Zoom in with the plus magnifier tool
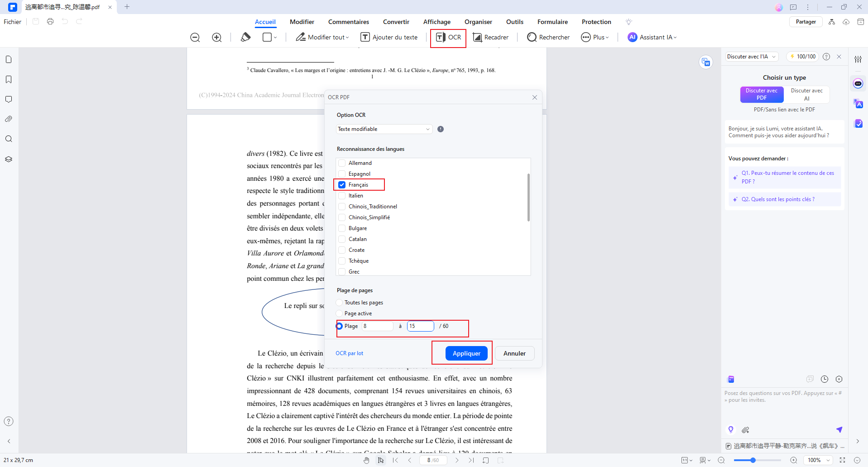The width and height of the screenshot is (868, 467). click(x=217, y=38)
